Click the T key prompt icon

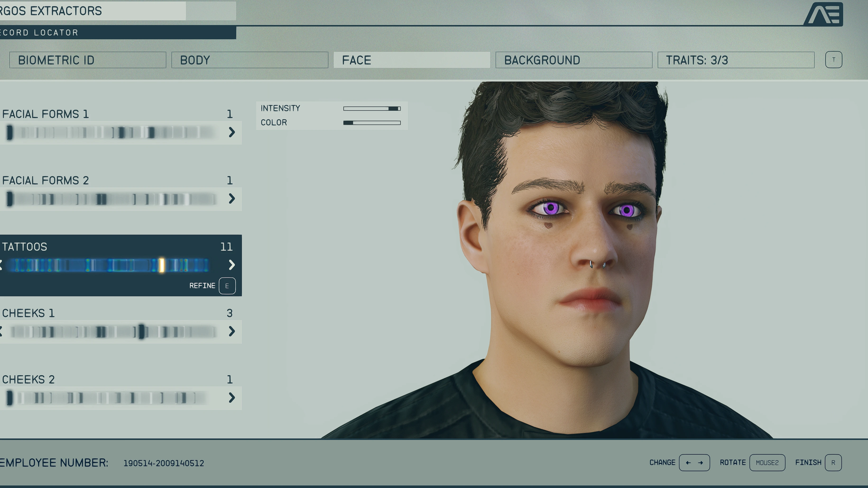click(834, 60)
